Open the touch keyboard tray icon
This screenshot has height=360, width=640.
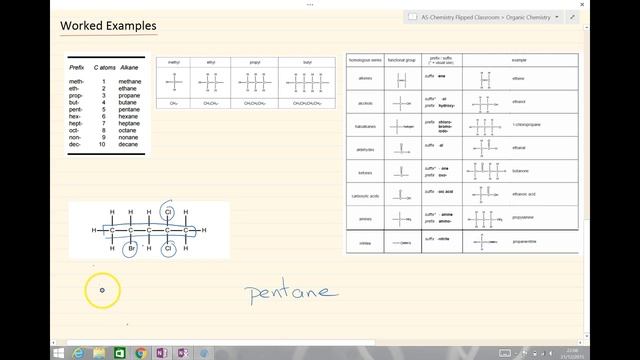coord(505,353)
